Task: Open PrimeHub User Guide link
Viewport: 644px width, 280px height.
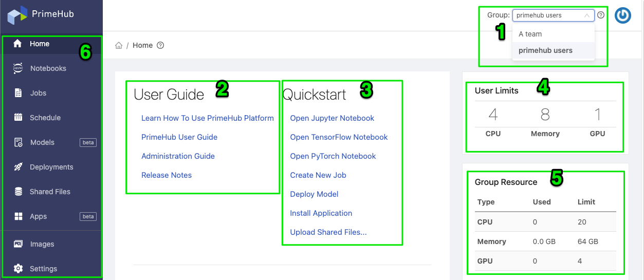Action: tap(179, 137)
